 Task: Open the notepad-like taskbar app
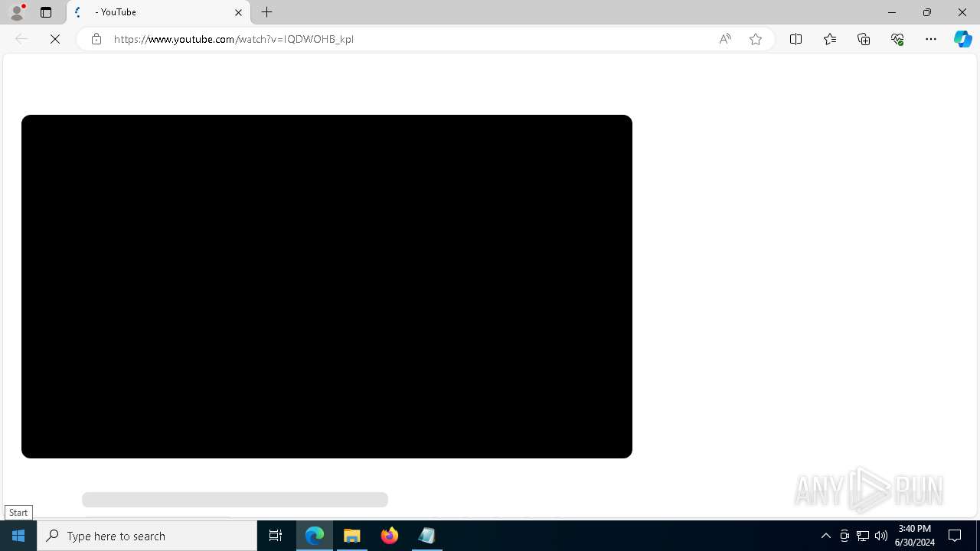click(426, 536)
